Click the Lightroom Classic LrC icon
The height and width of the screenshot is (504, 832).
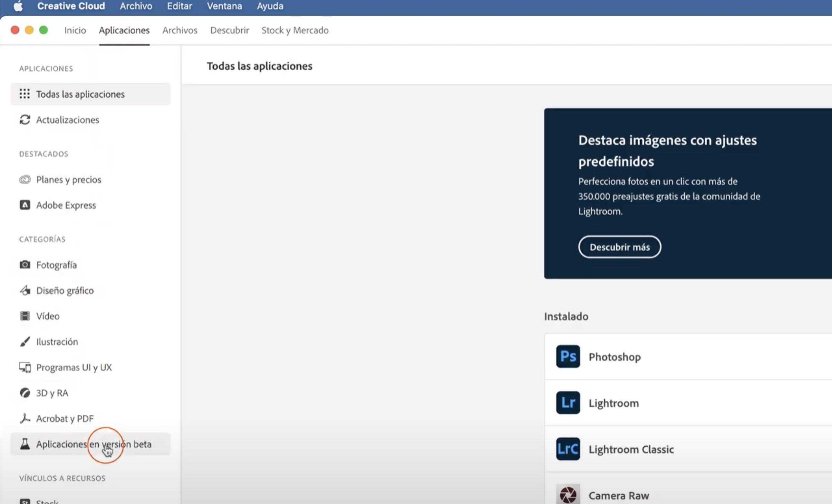(568, 449)
